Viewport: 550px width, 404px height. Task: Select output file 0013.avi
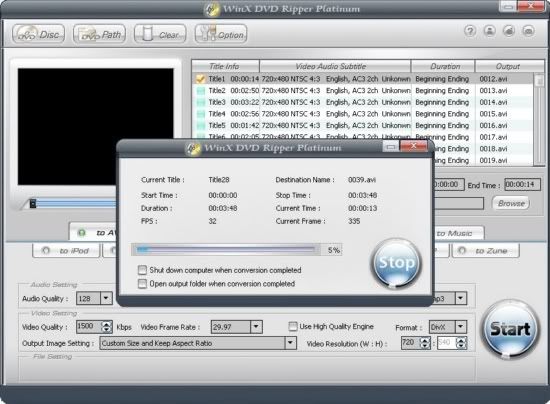[493, 91]
